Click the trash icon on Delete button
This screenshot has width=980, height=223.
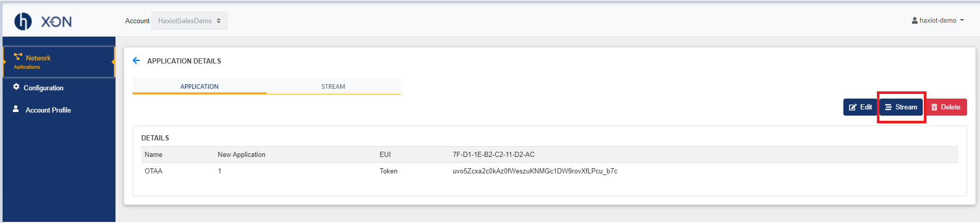pos(934,107)
